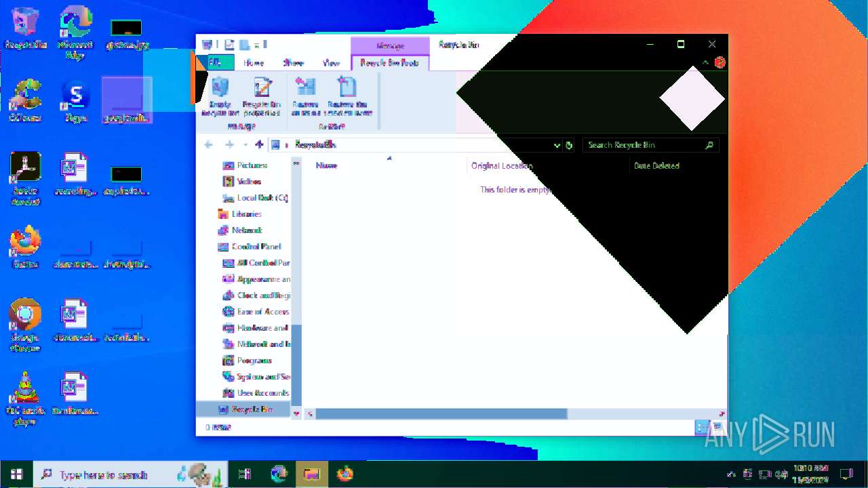Image resolution: width=868 pixels, height=488 pixels.
Task: Expand address bar history dropdown
Action: 557,145
